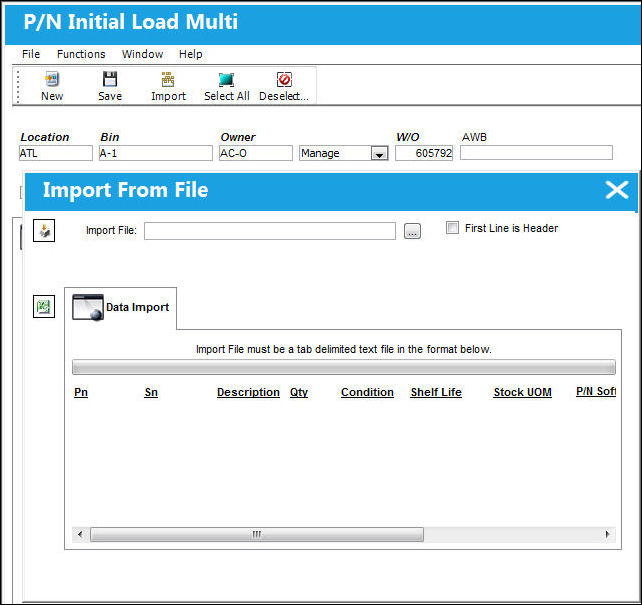Click the Qty column header
642x605 pixels.
click(x=298, y=392)
